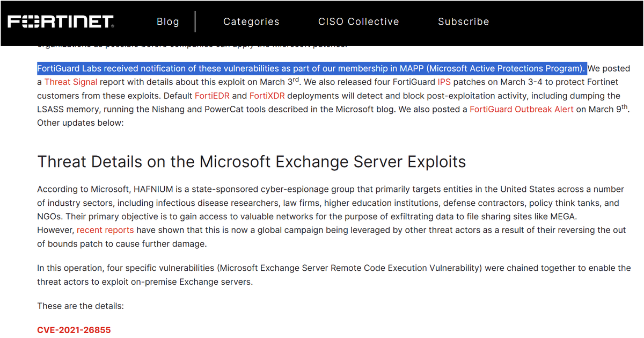Click the paragraph starting 'In this operation, four specific'
The width and height of the screenshot is (644, 338).
tap(334, 275)
